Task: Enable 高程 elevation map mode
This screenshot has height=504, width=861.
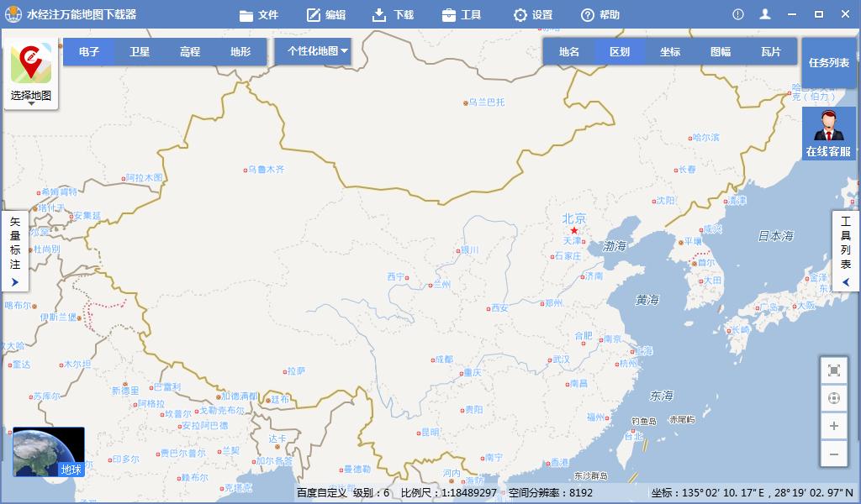Action: point(189,51)
